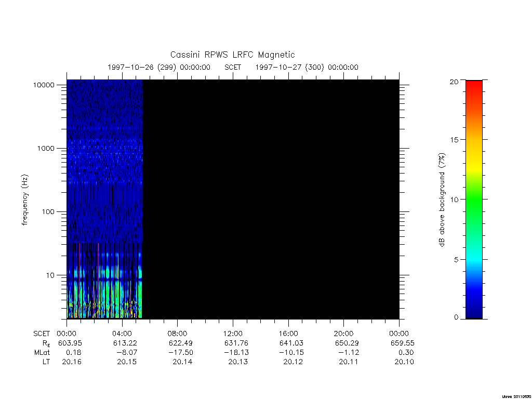Viewport: 532px width, 399px height.
Task: Click the LT value 20.10
Action: (404, 362)
